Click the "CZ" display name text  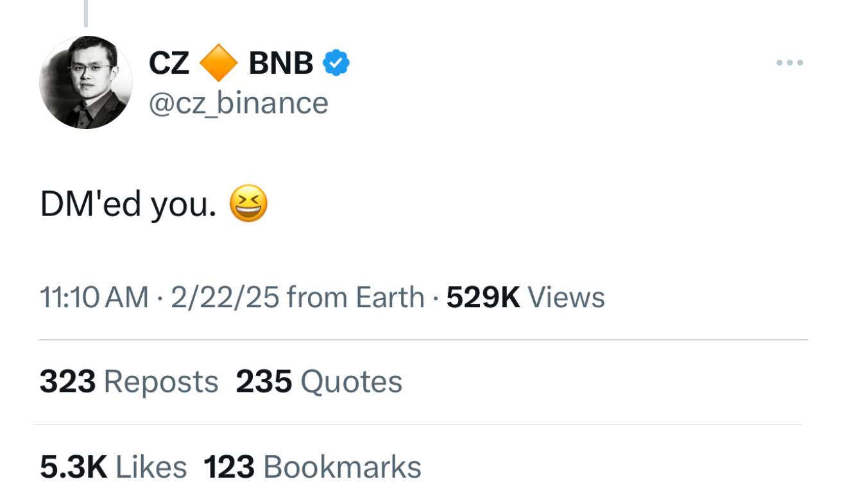tap(169, 63)
